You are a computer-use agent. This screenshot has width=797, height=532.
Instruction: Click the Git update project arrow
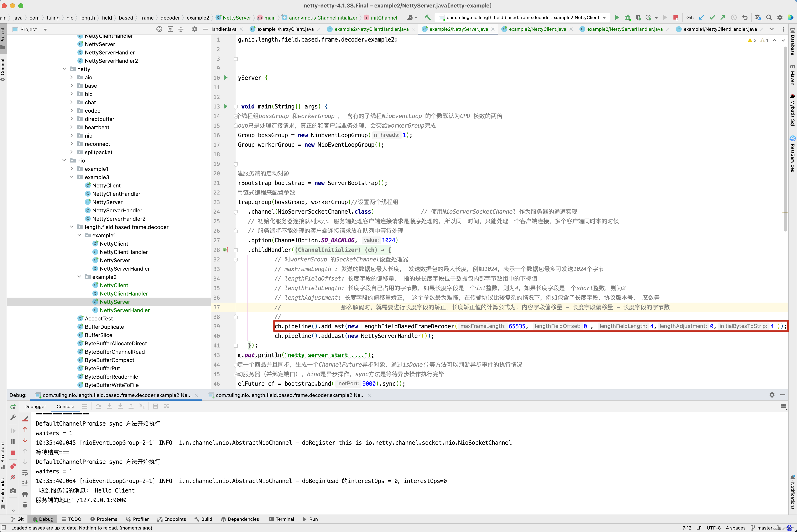point(702,18)
